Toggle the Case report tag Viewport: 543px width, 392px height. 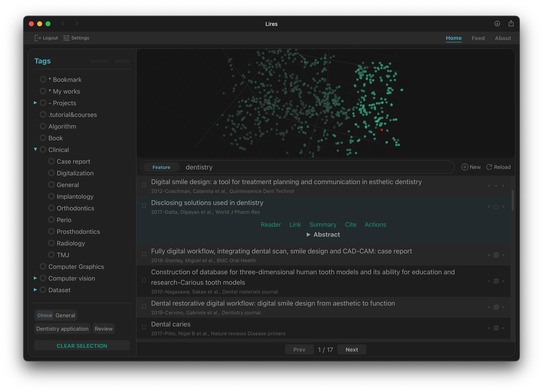[x=51, y=161]
